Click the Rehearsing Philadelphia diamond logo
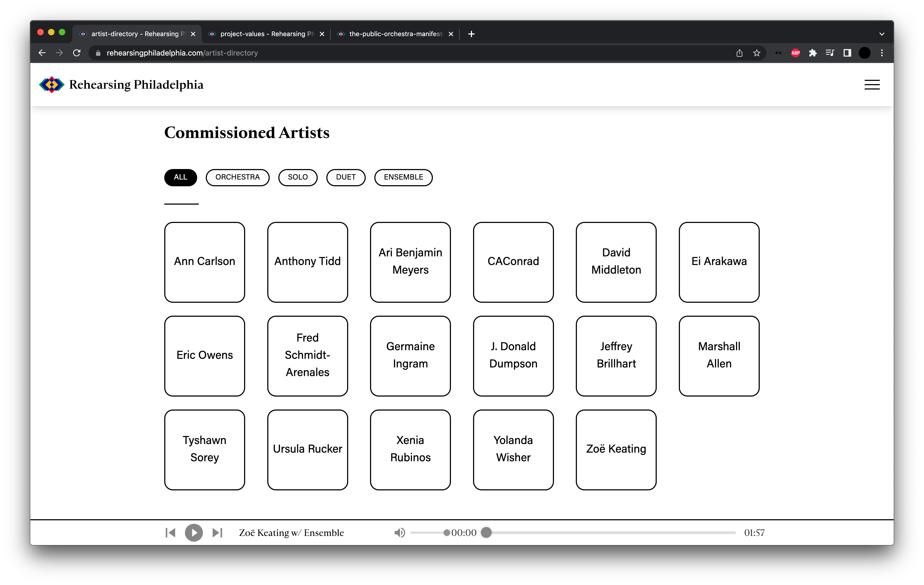924x585 pixels. [52, 84]
